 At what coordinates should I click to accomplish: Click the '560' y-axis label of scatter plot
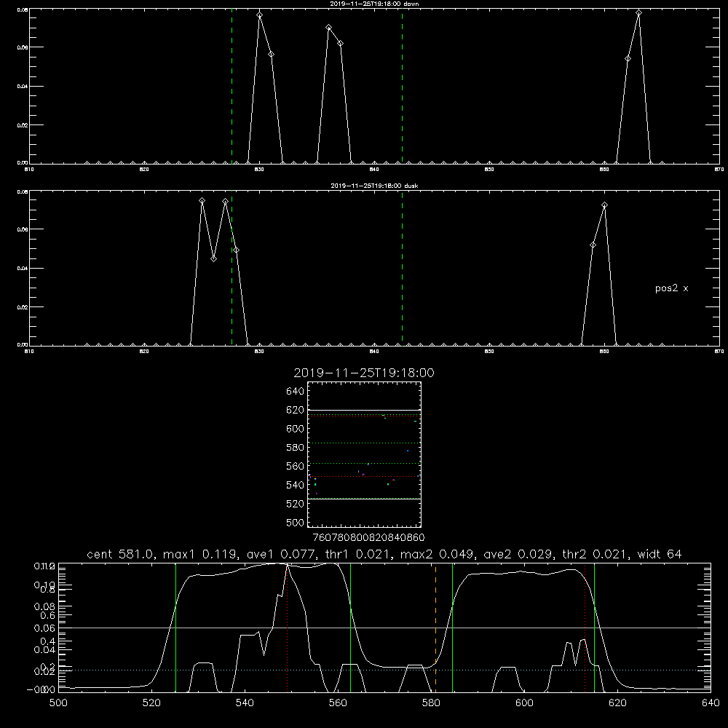(296, 466)
